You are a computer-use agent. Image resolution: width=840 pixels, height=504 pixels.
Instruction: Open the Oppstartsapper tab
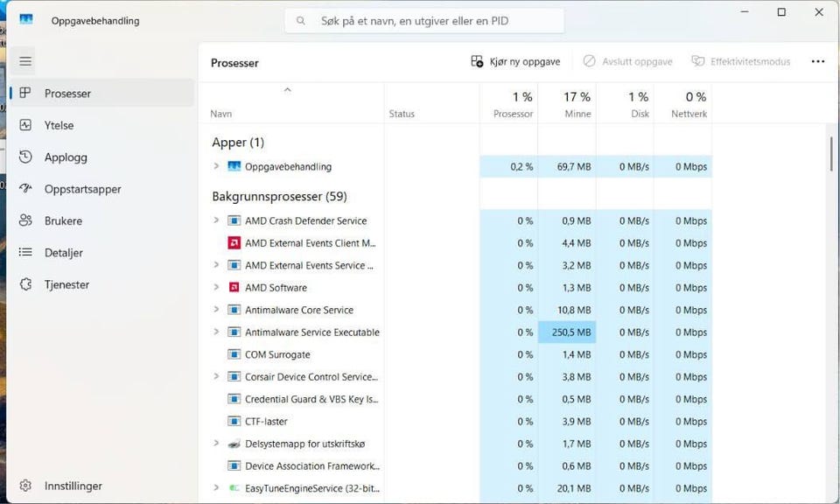tap(101, 189)
